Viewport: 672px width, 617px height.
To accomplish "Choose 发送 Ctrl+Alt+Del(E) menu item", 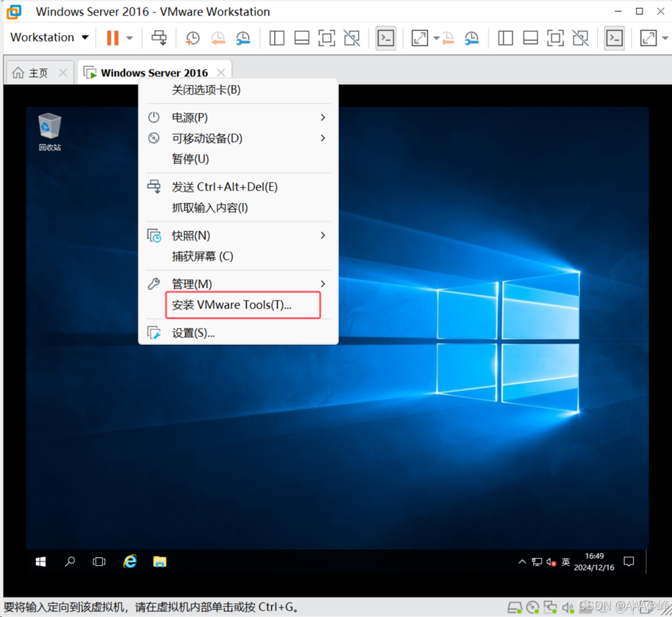I will 238,187.
